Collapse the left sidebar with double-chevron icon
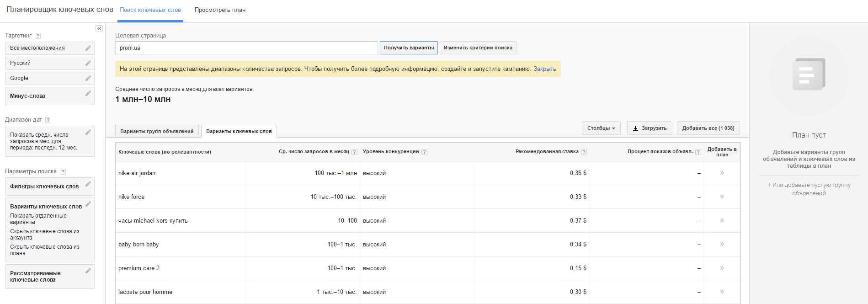 click(99, 29)
